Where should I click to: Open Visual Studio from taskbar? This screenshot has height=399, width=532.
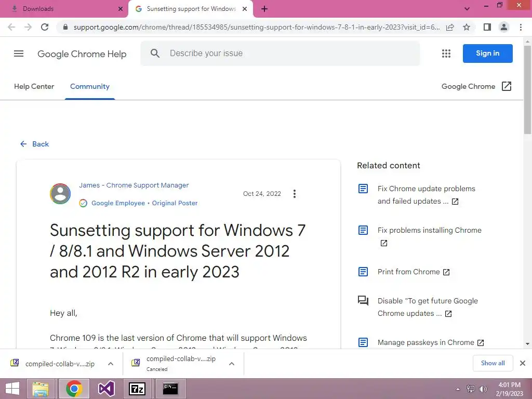[x=106, y=389]
